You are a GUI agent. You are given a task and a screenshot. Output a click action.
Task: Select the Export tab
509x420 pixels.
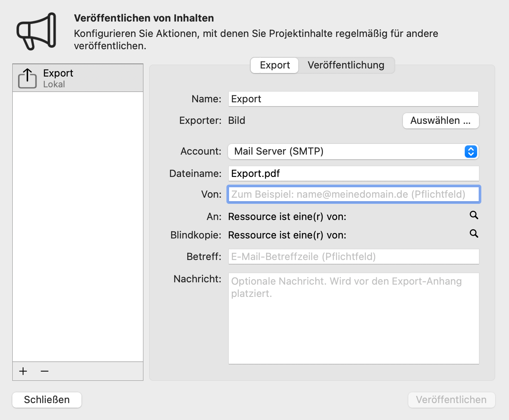tap(274, 65)
